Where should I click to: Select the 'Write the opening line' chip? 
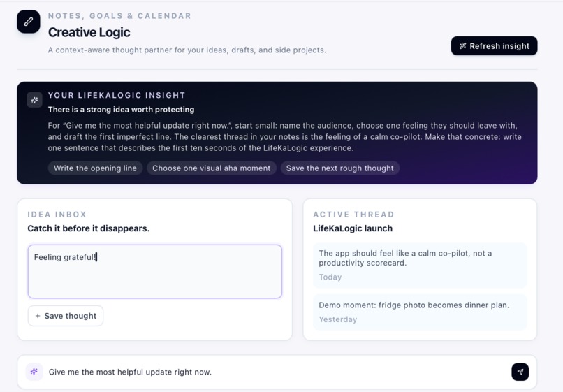click(95, 168)
